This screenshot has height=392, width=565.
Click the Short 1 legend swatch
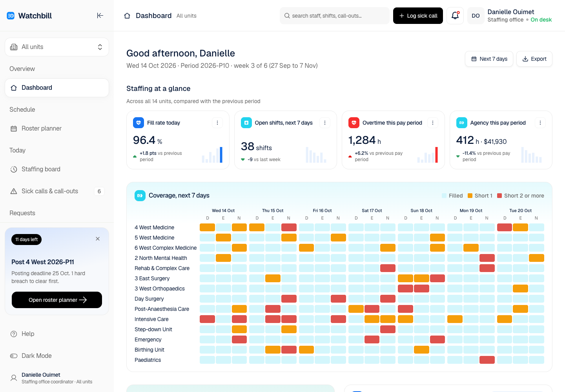click(470, 196)
